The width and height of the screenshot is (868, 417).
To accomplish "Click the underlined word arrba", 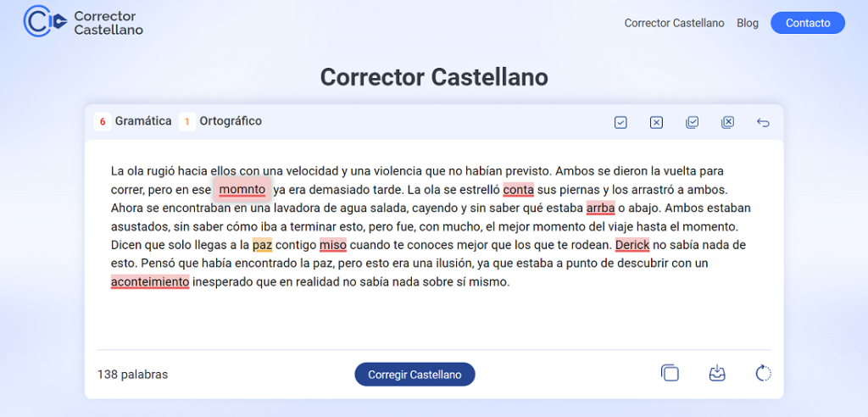I will (600, 208).
